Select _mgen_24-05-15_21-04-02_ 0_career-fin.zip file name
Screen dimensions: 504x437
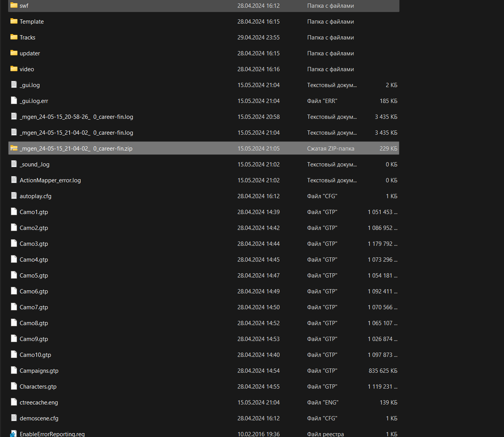(x=76, y=149)
